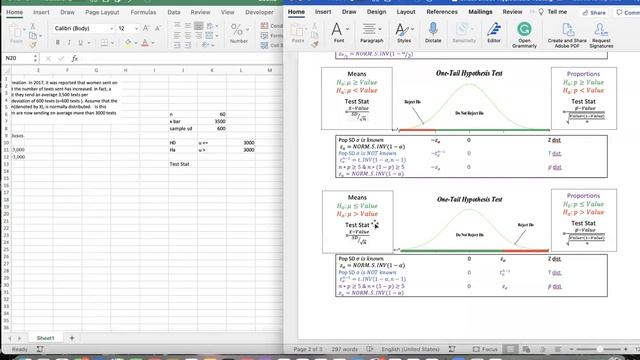Click Wrap Text icon in Excel

210,26
